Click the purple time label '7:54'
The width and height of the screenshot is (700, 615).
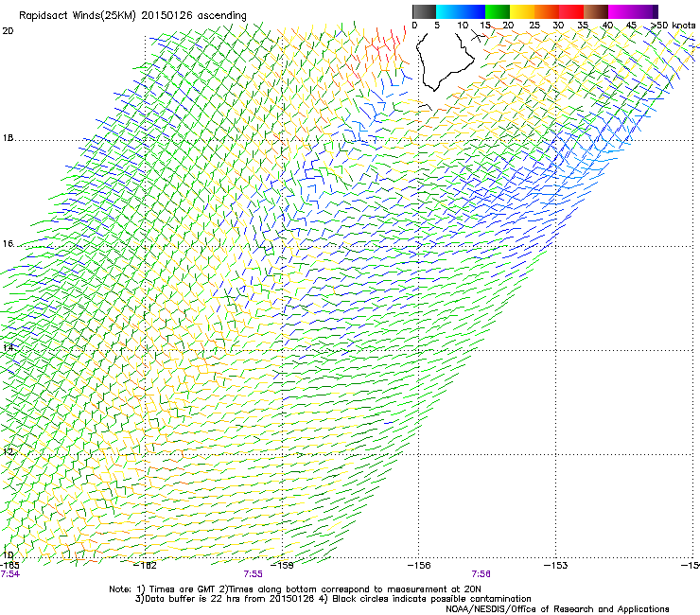(10, 574)
